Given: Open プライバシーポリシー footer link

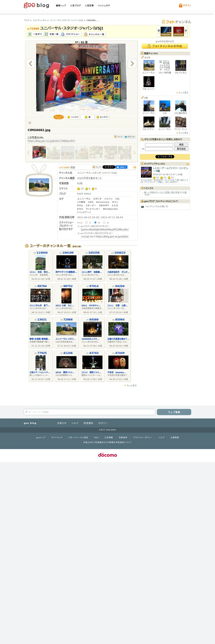Looking at the screenshot, I should [x=143, y=438].
